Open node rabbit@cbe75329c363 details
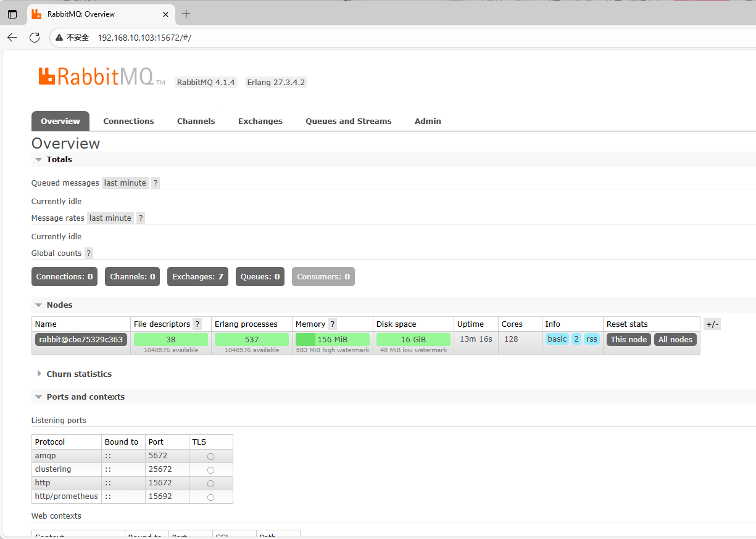 pos(81,340)
